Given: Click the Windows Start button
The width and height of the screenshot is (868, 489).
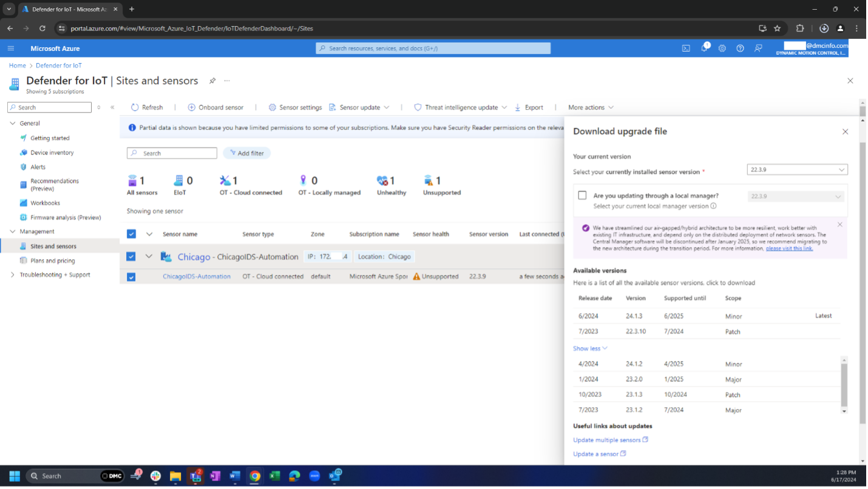Looking at the screenshot, I should point(15,476).
